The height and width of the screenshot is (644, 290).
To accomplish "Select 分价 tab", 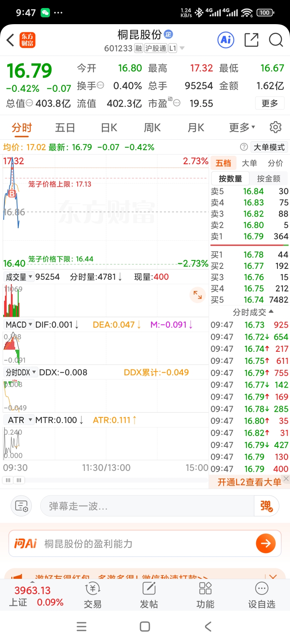I will point(275,163).
